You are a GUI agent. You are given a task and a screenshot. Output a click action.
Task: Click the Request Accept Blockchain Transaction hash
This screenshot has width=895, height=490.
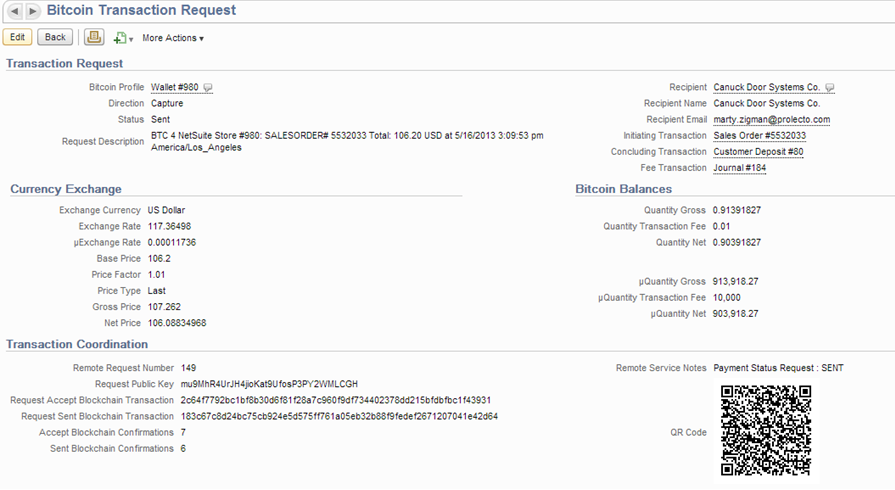[336, 400]
